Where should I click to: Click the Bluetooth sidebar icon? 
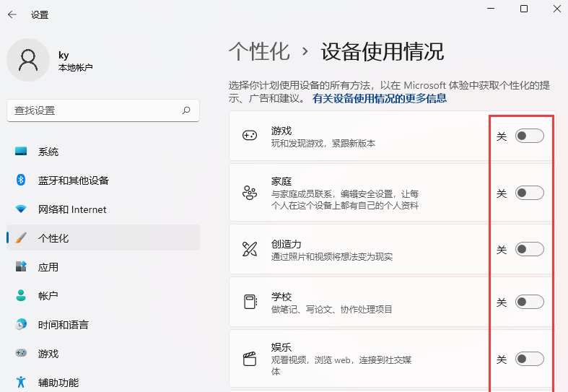tap(21, 180)
